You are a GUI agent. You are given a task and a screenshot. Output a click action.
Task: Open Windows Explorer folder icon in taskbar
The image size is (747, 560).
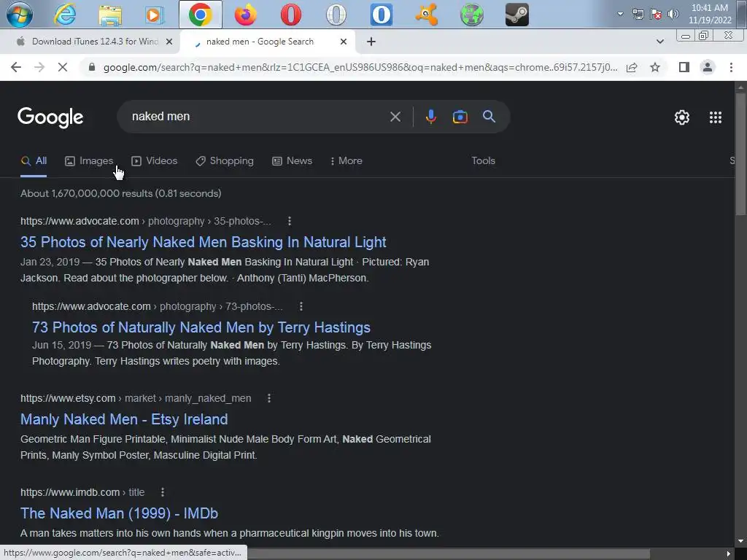point(110,15)
